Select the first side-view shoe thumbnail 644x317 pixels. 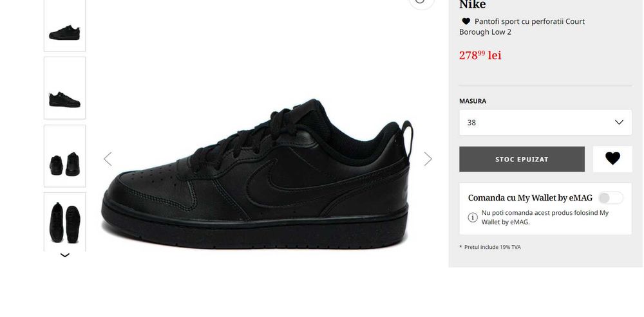[x=65, y=26]
